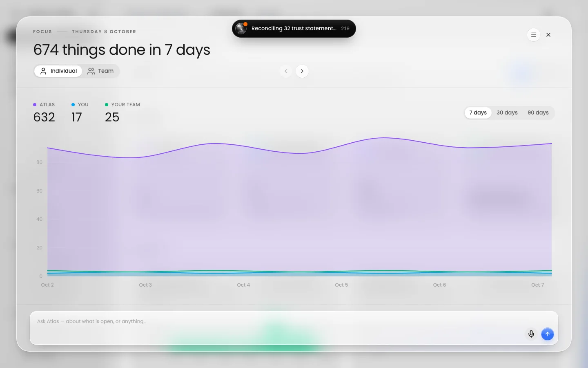Close the Focus panel
Screen dimensions: 588x368
(548, 35)
